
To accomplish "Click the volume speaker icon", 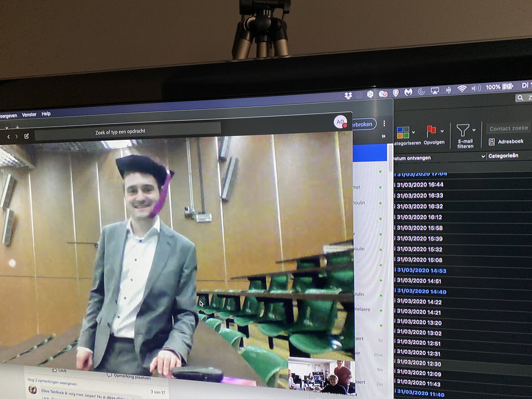I will point(476,88).
